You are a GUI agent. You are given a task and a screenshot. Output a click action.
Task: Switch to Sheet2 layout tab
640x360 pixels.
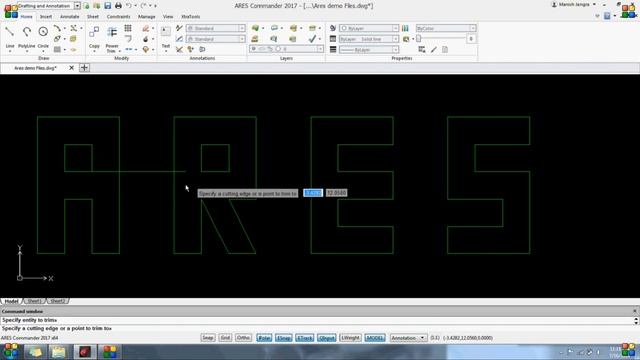pyautogui.click(x=58, y=301)
